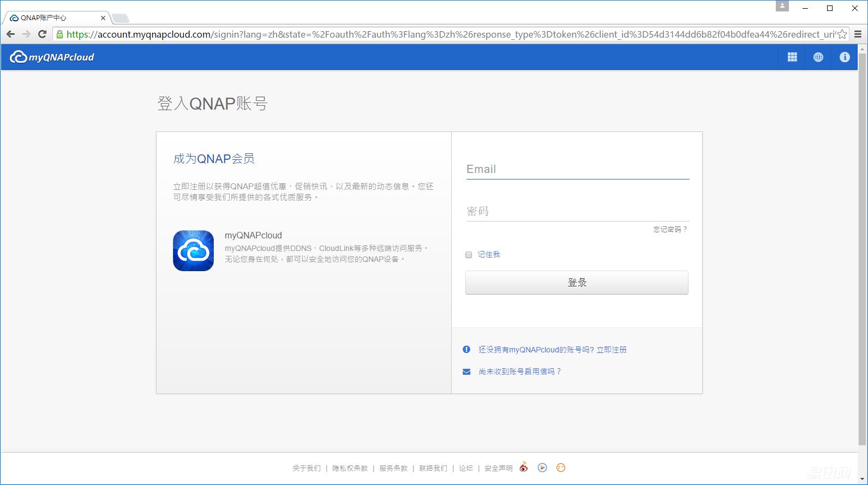Screen dimensions: 868x485
Task: Open the 关于我们 footer link
Action: 307,468
